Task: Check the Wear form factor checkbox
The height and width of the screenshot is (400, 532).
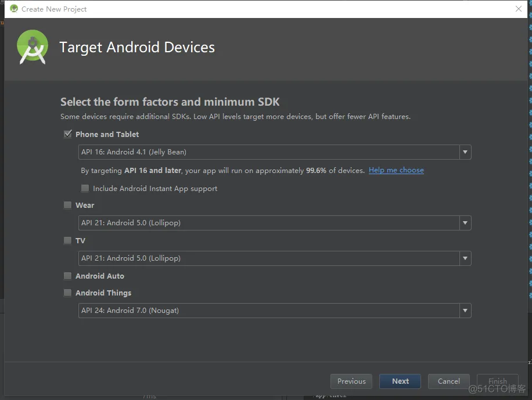Action: (67, 205)
